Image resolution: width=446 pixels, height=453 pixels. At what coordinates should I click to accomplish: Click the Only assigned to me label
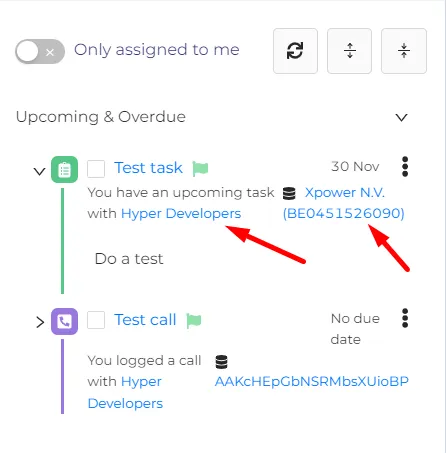pyautogui.click(x=157, y=50)
